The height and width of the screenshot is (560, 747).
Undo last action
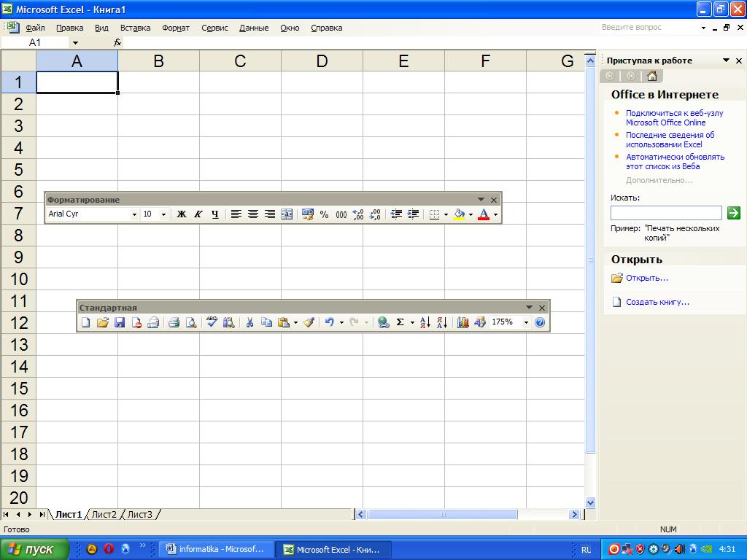(x=330, y=322)
